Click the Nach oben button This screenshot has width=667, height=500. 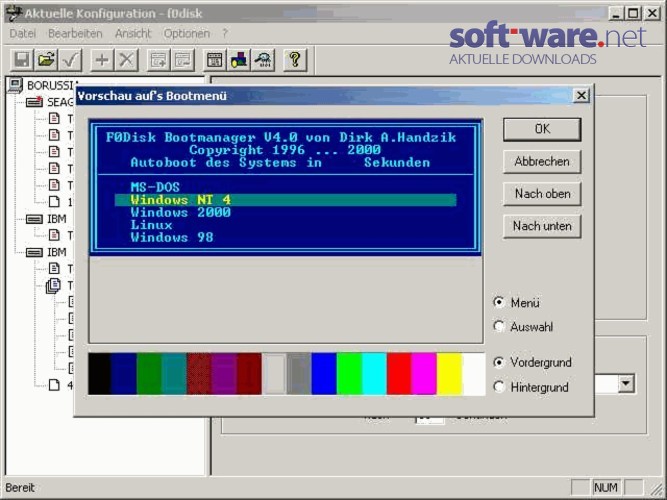(542, 194)
